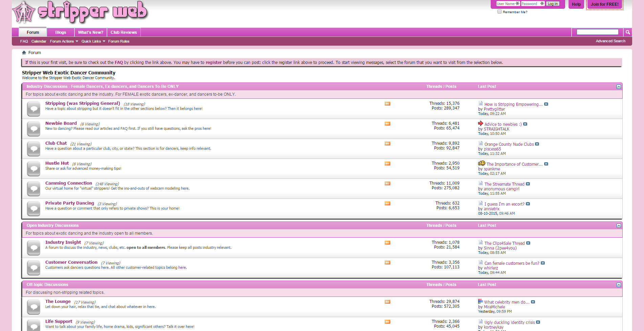Viewport: 644px width, 331px height.
Task: Click the forum status icon beside The Lounge
Action: coord(34,307)
